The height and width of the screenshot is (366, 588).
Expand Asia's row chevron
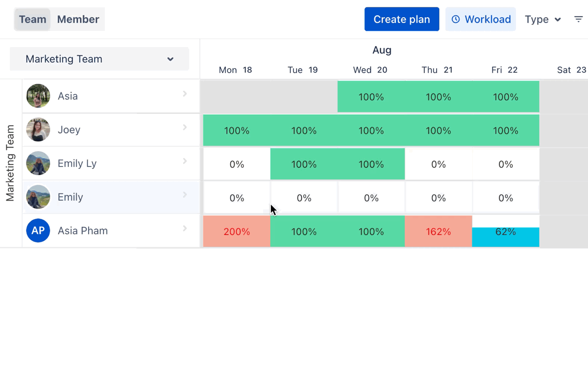185,94
